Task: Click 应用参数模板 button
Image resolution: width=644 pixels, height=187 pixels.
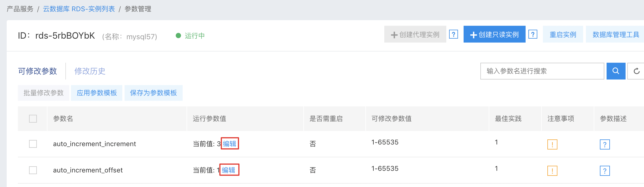Action: [x=97, y=93]
